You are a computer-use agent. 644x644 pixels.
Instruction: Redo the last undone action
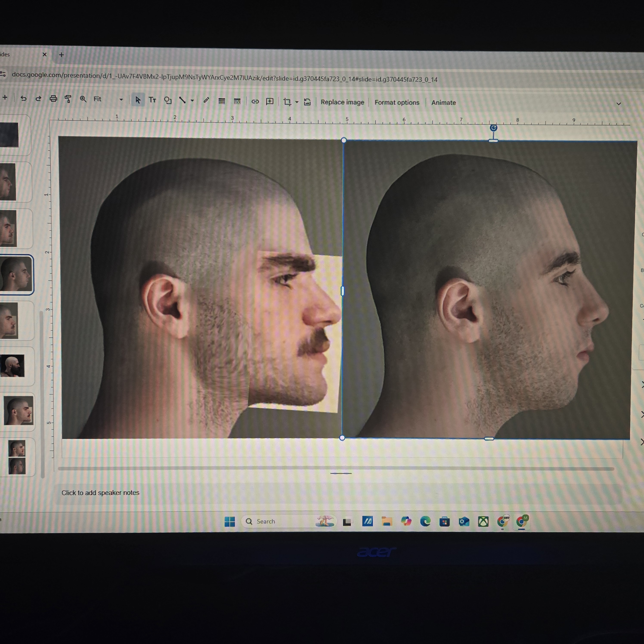point(38,99)
